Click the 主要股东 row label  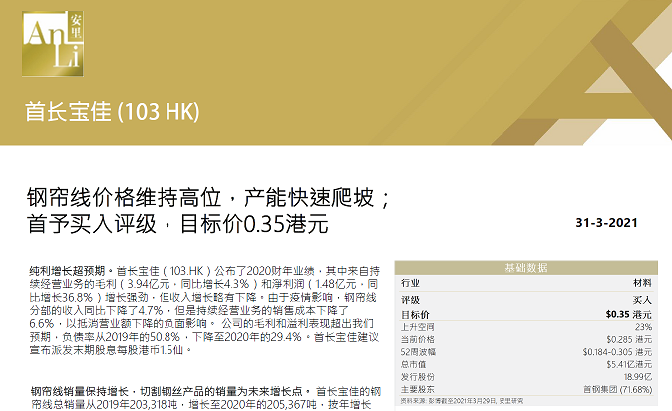(x=417, y=389)
